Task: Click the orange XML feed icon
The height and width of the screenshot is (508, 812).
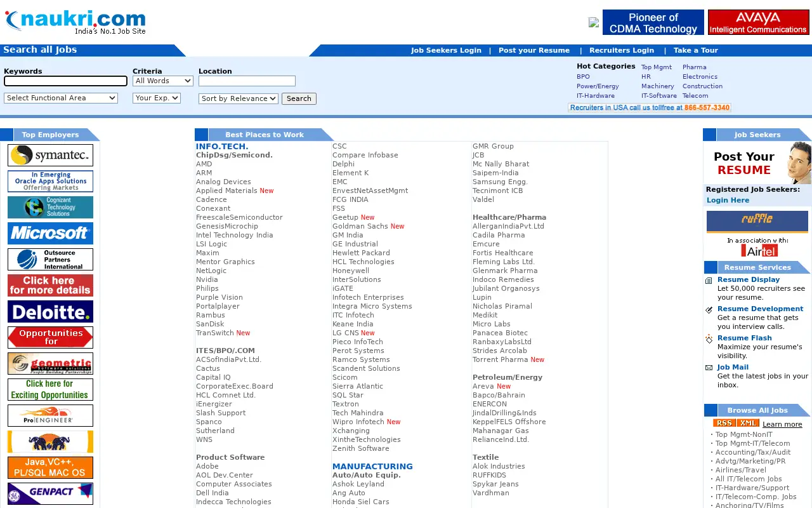Action: tap(748, 424)
